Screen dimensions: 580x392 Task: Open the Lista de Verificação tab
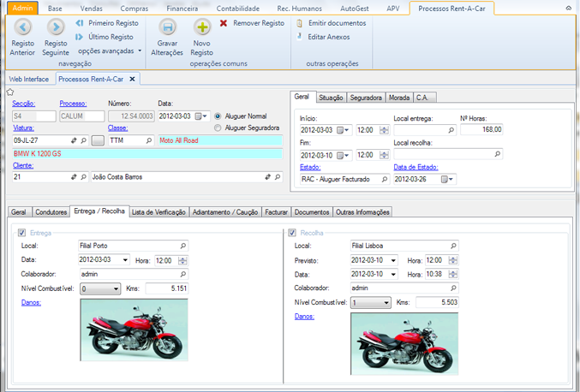click(x=158, y=211)
